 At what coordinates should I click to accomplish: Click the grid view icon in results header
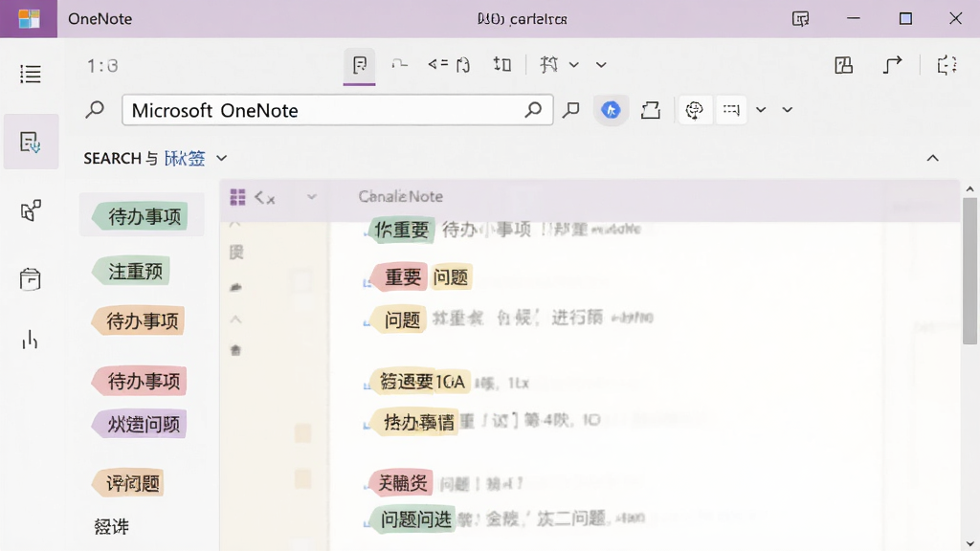click(x=237, y=197)
